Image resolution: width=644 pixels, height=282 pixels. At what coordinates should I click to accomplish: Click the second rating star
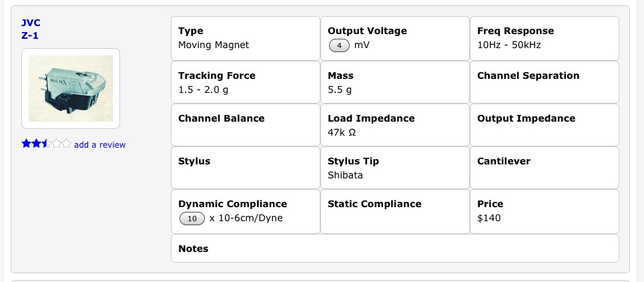tap(36, 144)
